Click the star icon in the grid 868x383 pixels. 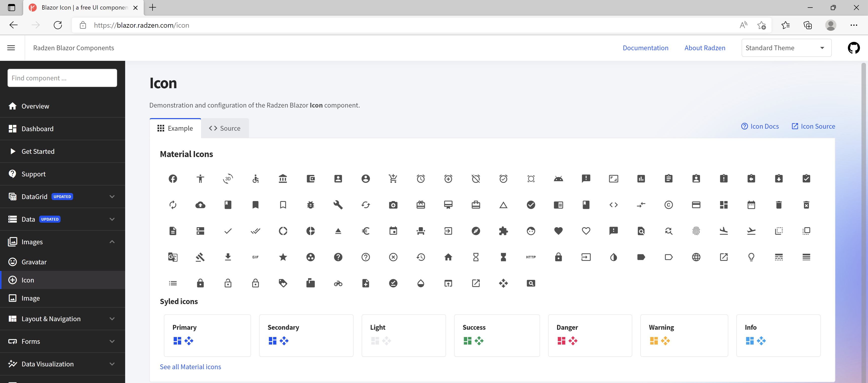click(283, 257)
